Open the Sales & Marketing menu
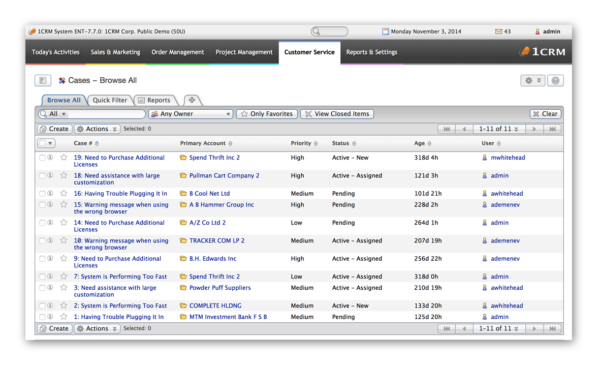Screen dimensions: 600x366 click(x=115, y=52)
